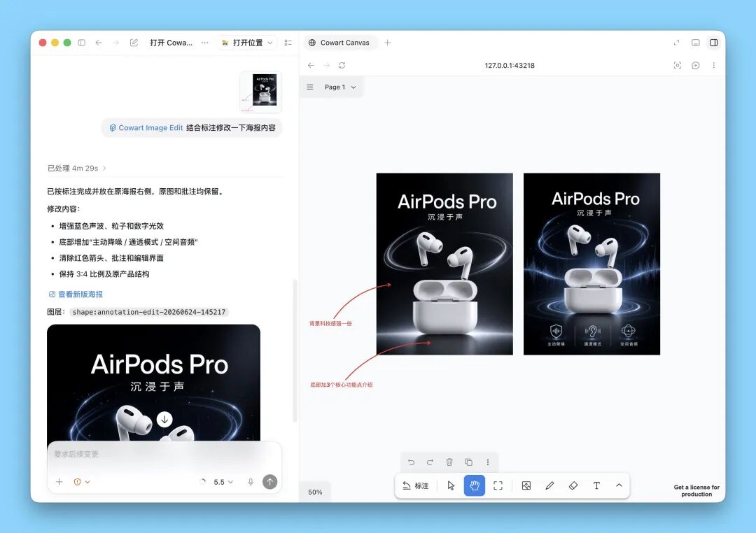The height and width of the screenshot is (533, 756).
Task: Duplicate selection with copy icon
Action: (x=468, y=462)
